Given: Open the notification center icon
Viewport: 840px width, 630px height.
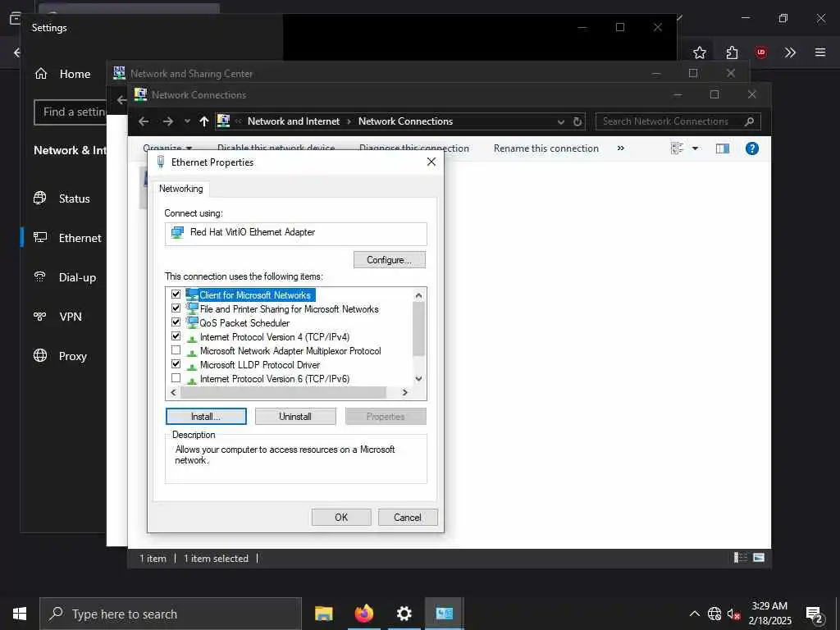Looking at the screenshot, I should point(814,614).
